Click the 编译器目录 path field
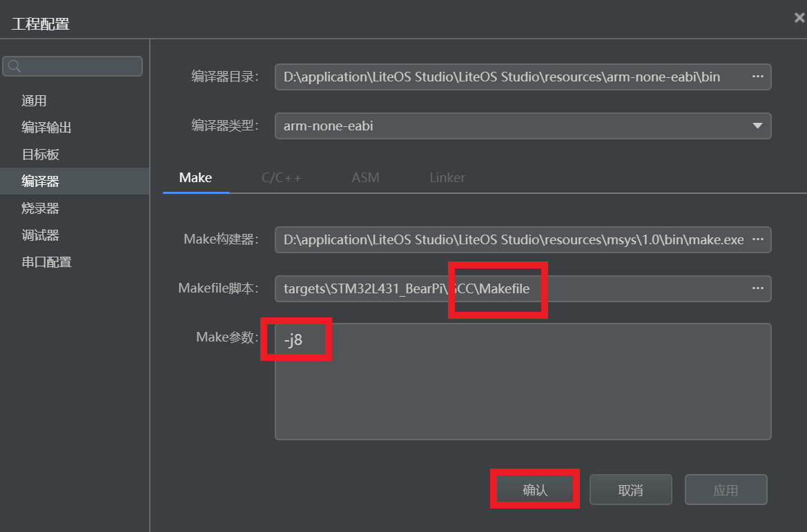The image size is (807, 532). point(523,77)
